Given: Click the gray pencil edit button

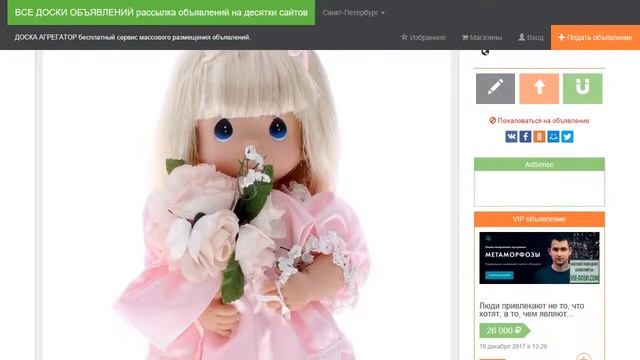Looking at the screenshot, I should tap(495, 89).
